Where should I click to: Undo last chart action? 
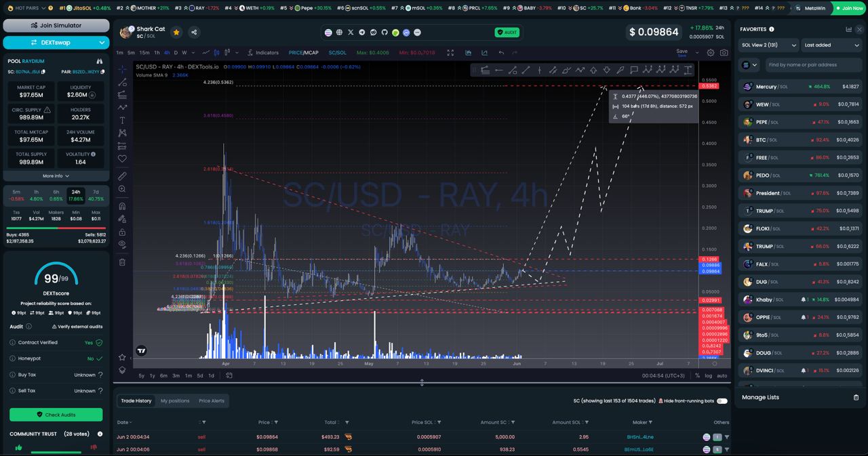(x=501, y=52)
